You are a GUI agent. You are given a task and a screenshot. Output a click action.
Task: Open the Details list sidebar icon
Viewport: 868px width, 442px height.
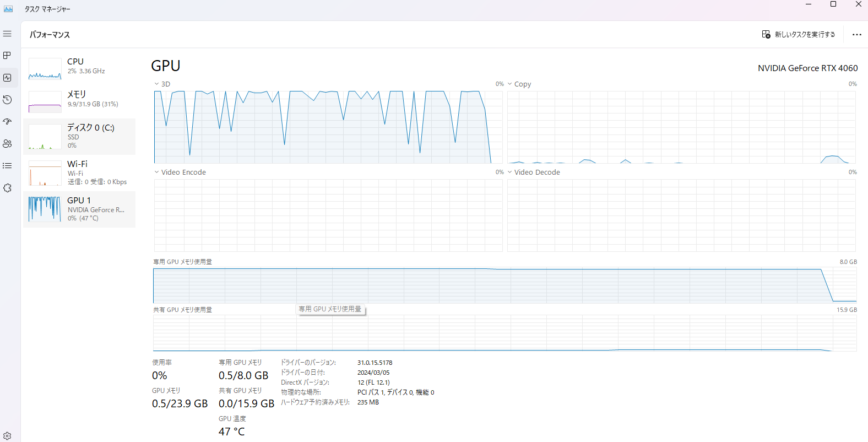click(7, 166)
